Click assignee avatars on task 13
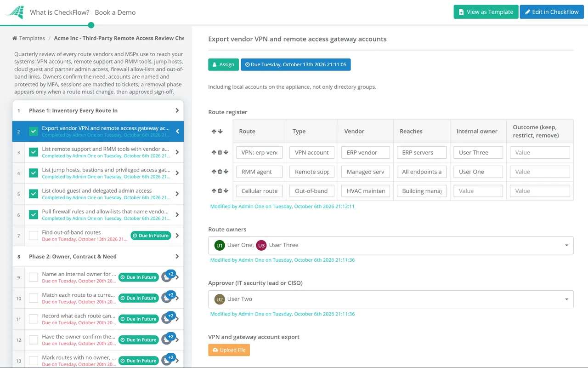The height and width of the screenshot is (368, 588). pyautogui.click(x=168, y=360)
